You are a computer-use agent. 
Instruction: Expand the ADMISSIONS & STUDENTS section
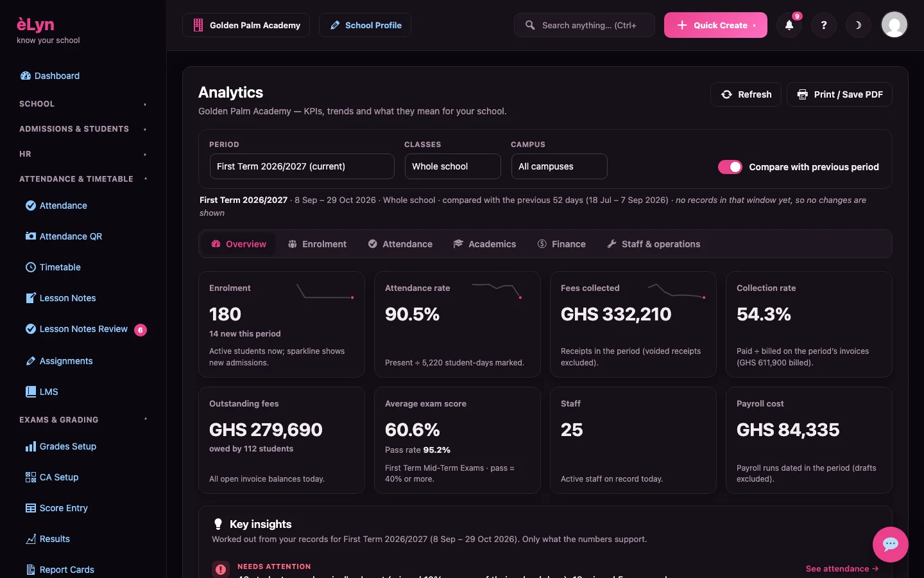pos(83,129)
